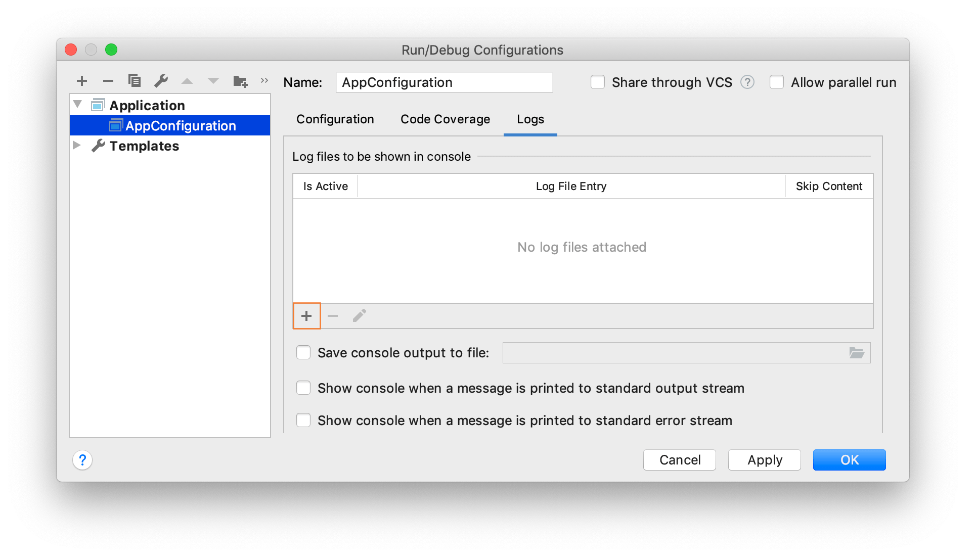Viewport: 976px width, 560px height.
Task: Add a log file entry
Action: coord(306,316)
